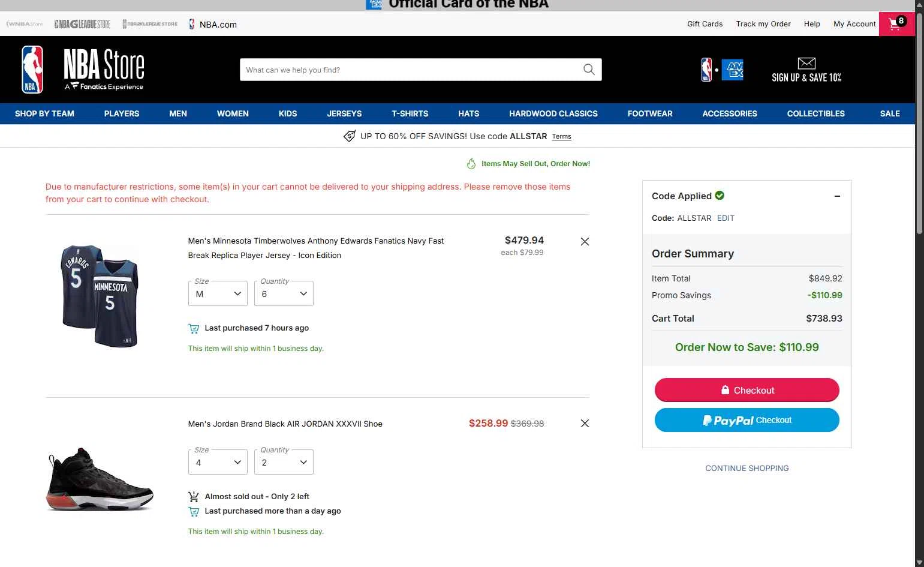Go to NBA.com link
This screenshot has height=567, width=924.
click(213, 25)
